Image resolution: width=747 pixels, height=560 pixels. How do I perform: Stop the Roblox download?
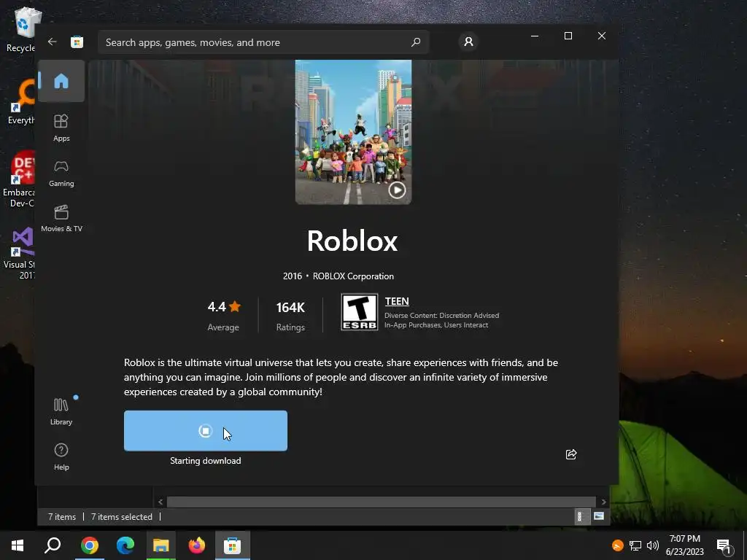(x=205, y=430)
